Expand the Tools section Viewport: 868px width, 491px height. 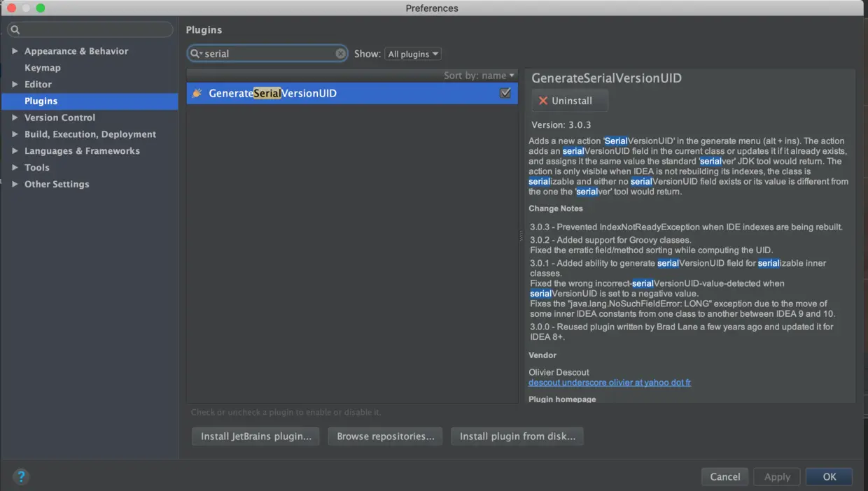point(15,168)
